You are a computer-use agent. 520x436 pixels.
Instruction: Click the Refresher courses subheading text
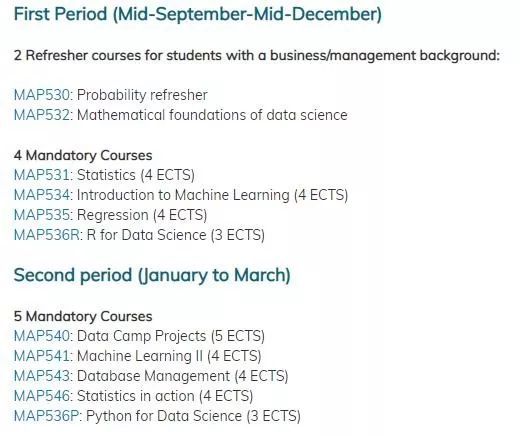pyautogui.click(x=257, y=56)
